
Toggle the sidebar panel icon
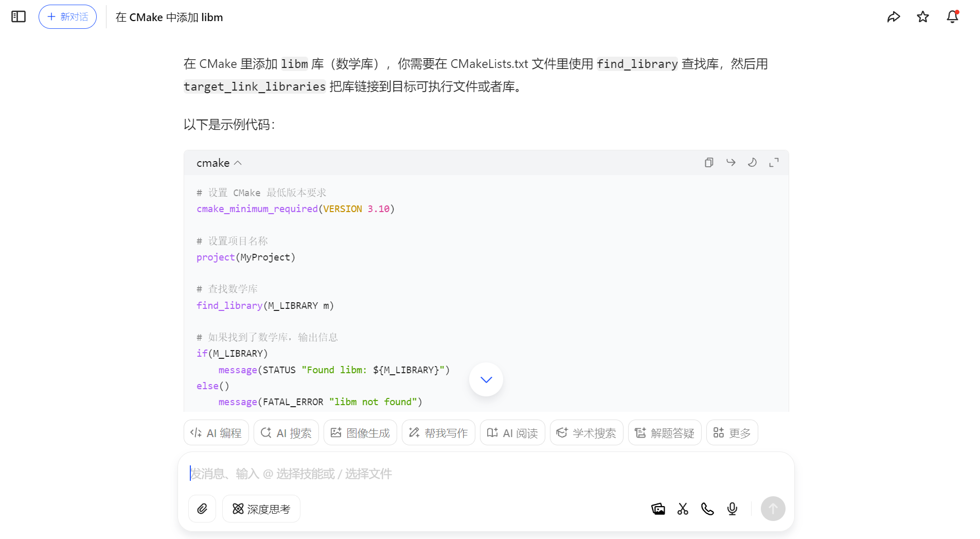coord(19,17)
